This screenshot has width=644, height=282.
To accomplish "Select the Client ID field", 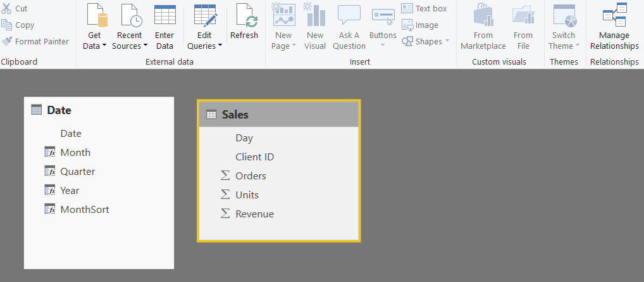I will (x=254, y=157).
